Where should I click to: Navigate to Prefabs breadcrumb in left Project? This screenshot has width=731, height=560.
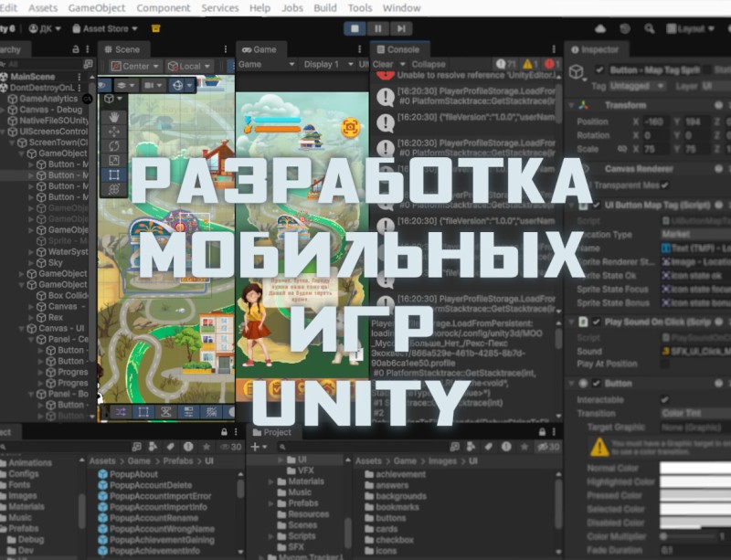177,461
